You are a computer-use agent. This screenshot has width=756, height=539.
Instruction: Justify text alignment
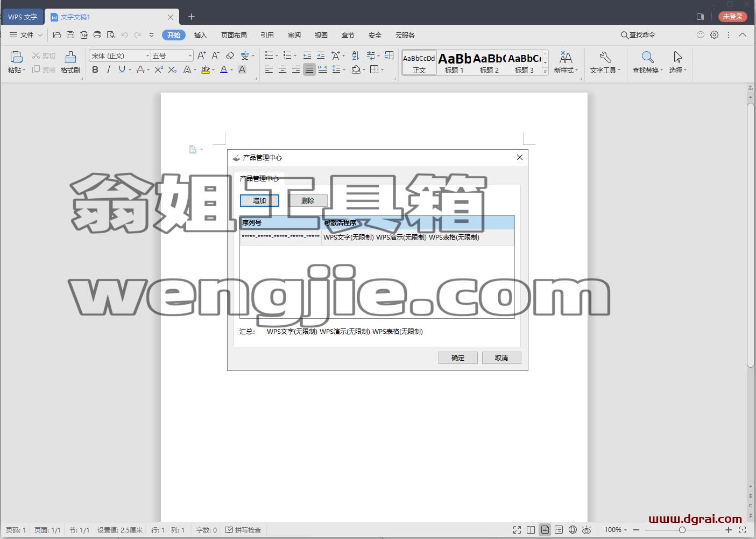tap(309, 69)
